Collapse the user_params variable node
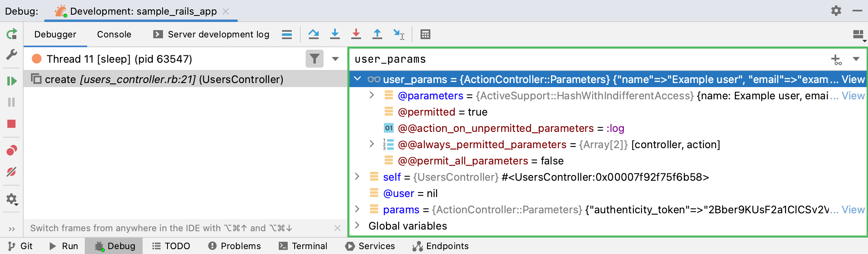868x254 pixels. pyautogui.click(x=357, y=79)
